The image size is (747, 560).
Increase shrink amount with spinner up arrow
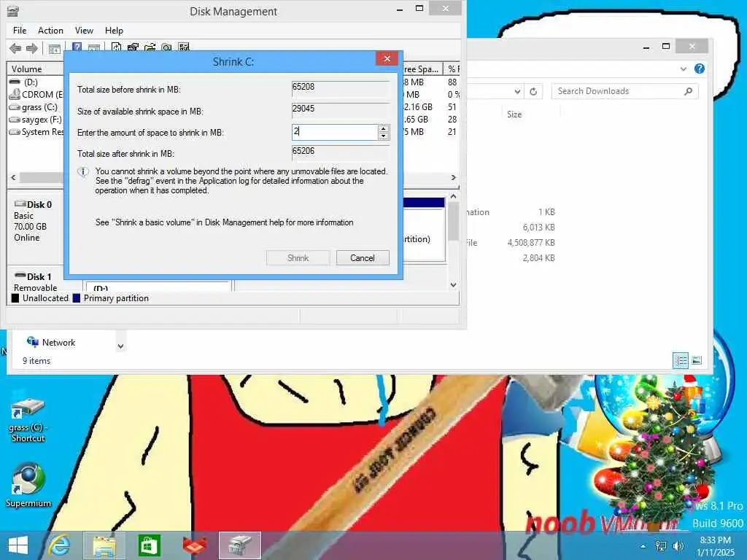pos(384,128)
